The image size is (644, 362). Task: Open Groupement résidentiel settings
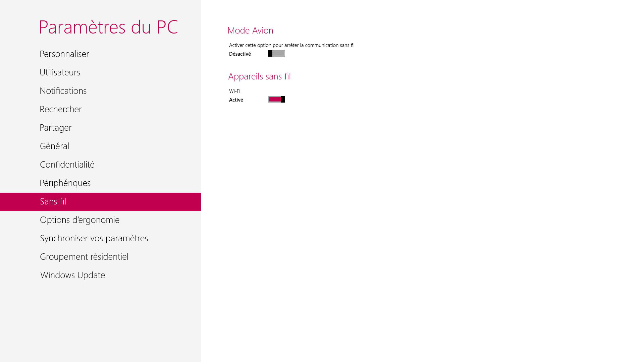click(x=84, y=257)
